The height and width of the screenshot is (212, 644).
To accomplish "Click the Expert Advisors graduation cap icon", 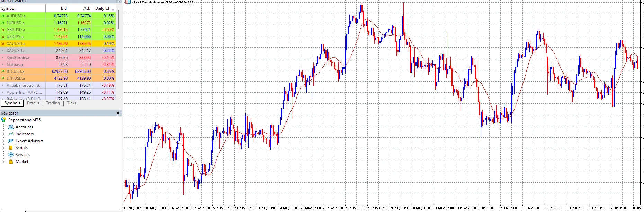I will (x=11, y=141).
